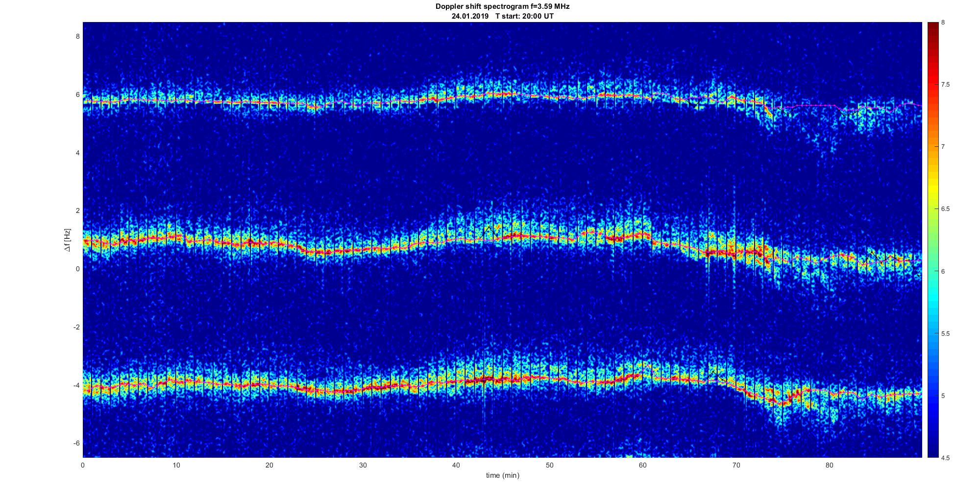This screenshot has height=491, width=980.
Task: Click the x-axis tick label '80'
Action: point(830,465)
